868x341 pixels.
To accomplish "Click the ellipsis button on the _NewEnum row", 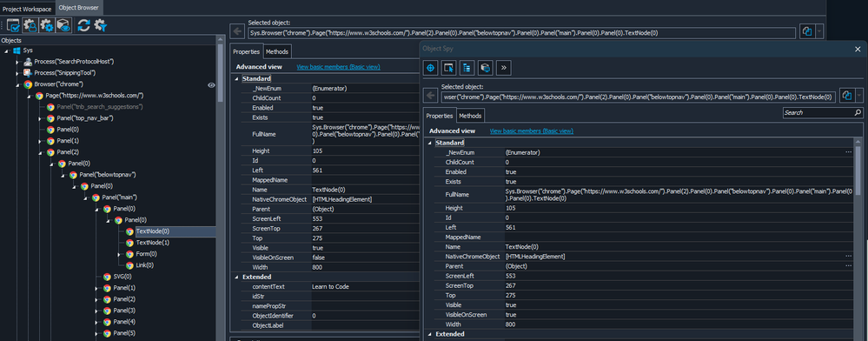I will 848,152.
